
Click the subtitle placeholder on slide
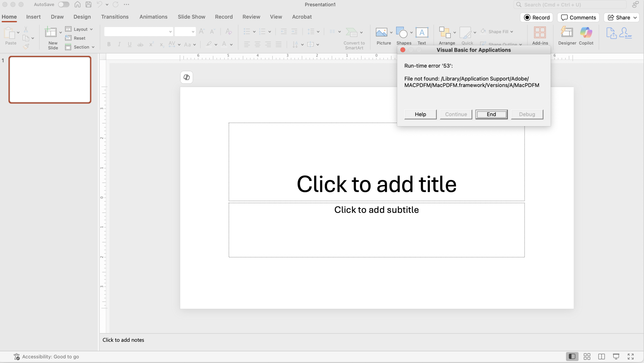(x=376, y=230)
